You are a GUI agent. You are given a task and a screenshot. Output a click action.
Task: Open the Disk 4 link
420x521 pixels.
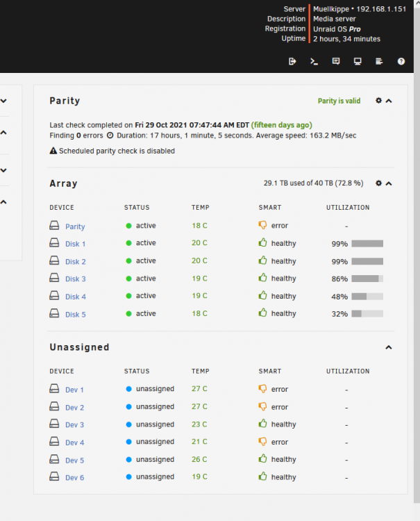pos(76,297)
